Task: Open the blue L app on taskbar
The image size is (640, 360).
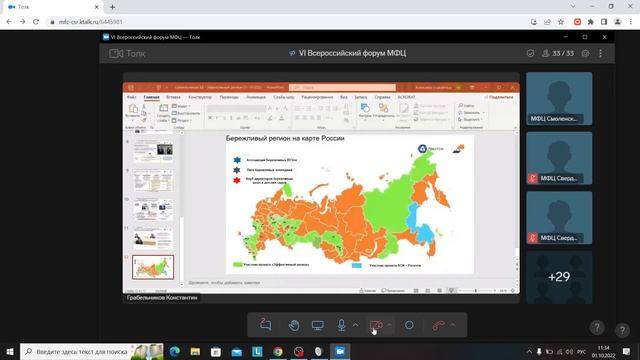Action: click(257, 351)
